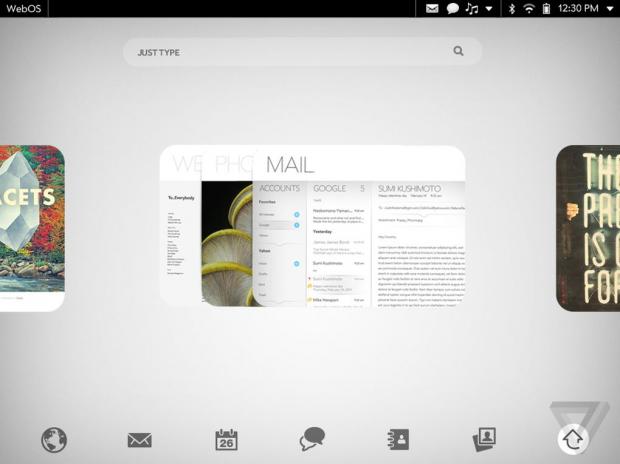This screenshot has height=464, width=620.
Task: Open the Calendar app icon
Action: click(227, 439)
